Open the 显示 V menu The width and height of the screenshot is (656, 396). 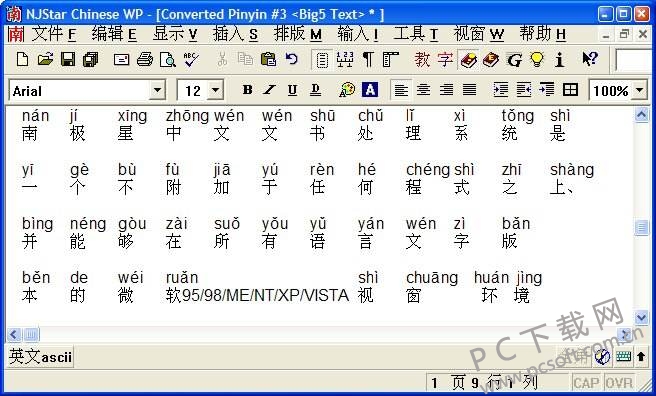pyautogui.click(x=174, y=34)
